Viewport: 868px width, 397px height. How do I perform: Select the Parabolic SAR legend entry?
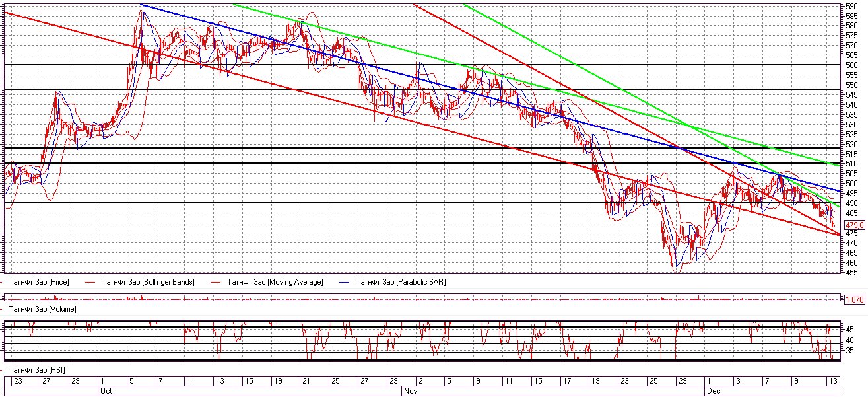(401, 282)
